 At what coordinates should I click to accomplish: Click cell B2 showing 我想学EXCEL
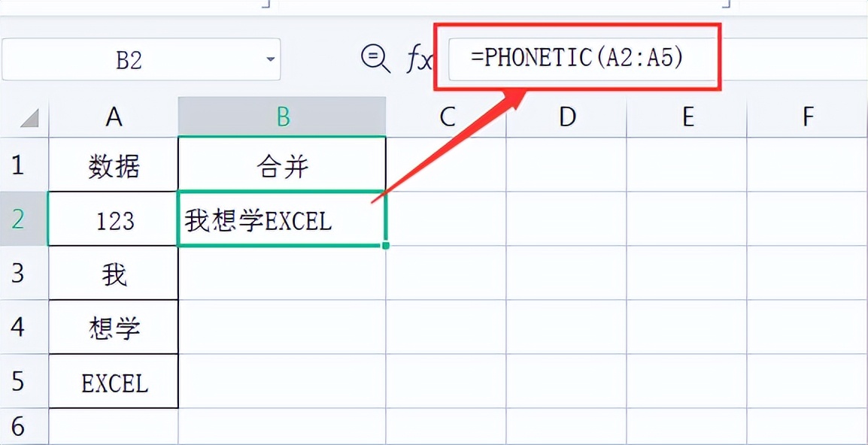282,221
